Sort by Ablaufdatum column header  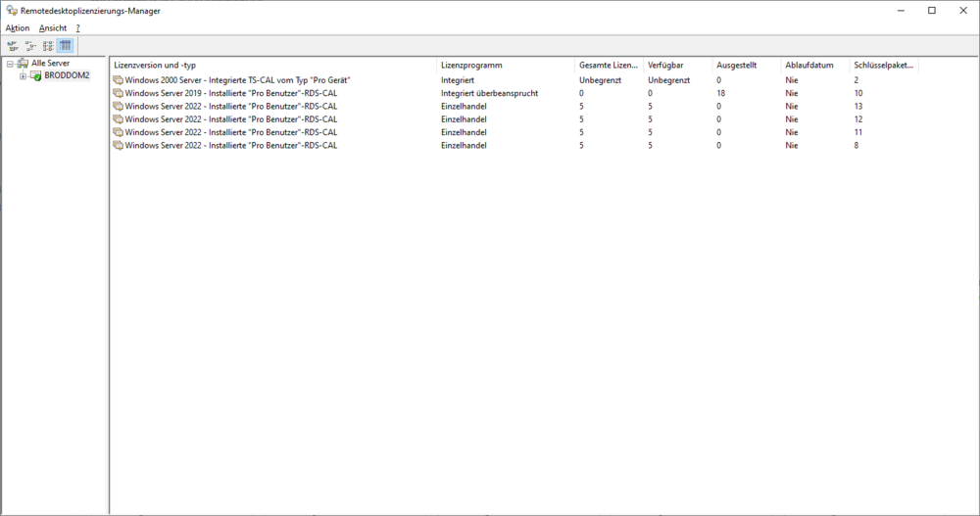click(813, 65)
